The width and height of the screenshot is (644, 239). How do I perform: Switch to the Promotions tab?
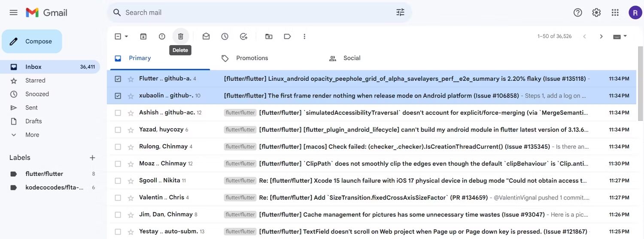coord(252,58)
